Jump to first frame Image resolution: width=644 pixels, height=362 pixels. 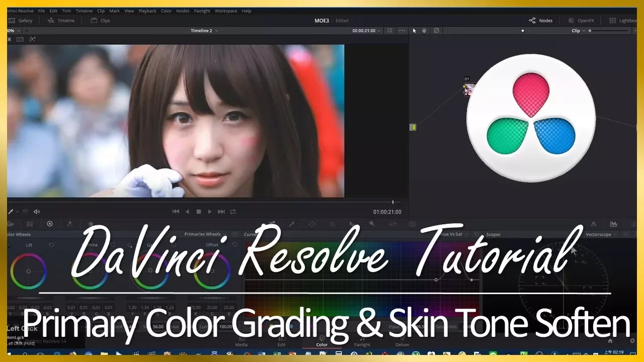click(176, 212)
